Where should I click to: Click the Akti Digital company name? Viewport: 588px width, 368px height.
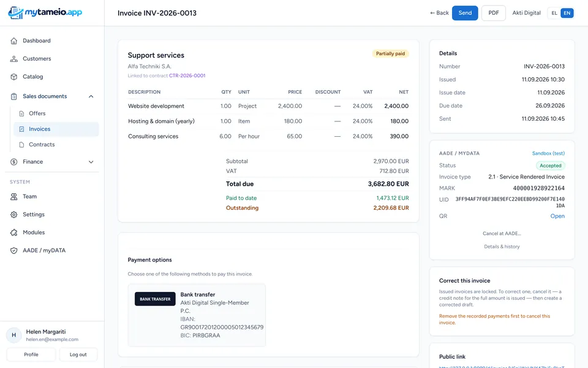527,13
